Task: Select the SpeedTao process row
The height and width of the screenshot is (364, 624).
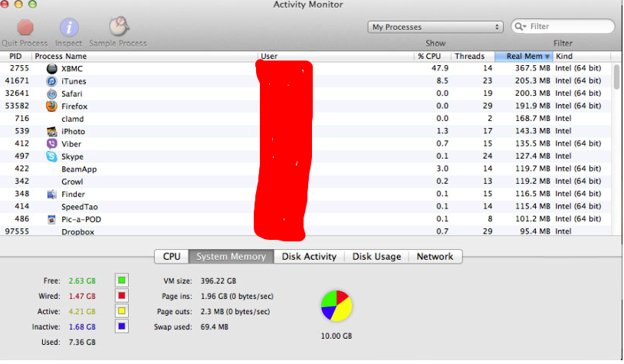Action: pyautogui.click(x=306, y=206)
